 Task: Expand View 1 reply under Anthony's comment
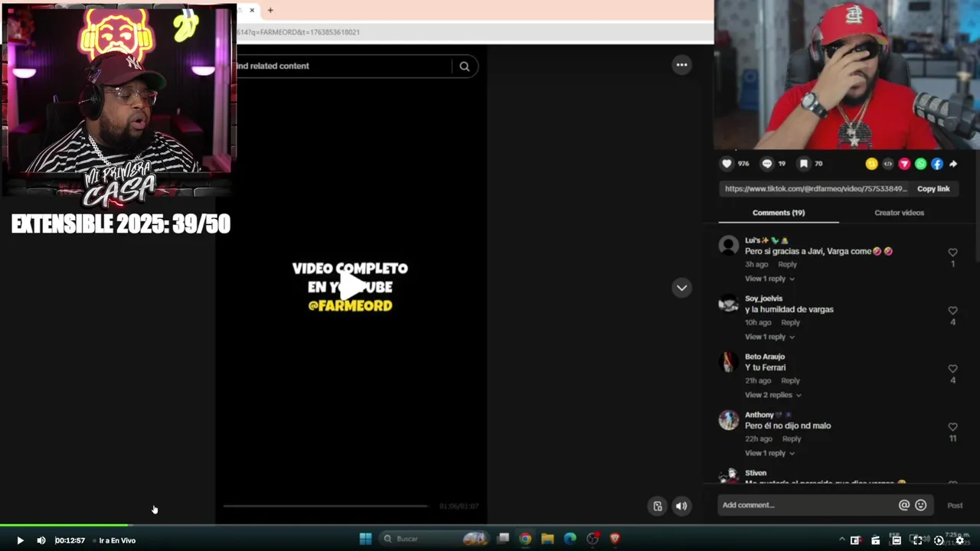769,453
